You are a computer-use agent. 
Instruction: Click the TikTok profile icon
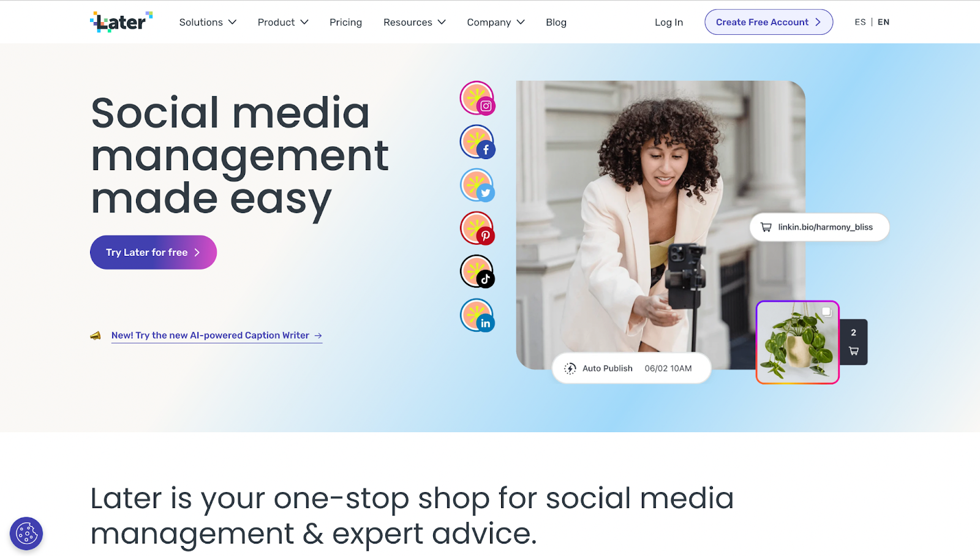click(477, 272)
